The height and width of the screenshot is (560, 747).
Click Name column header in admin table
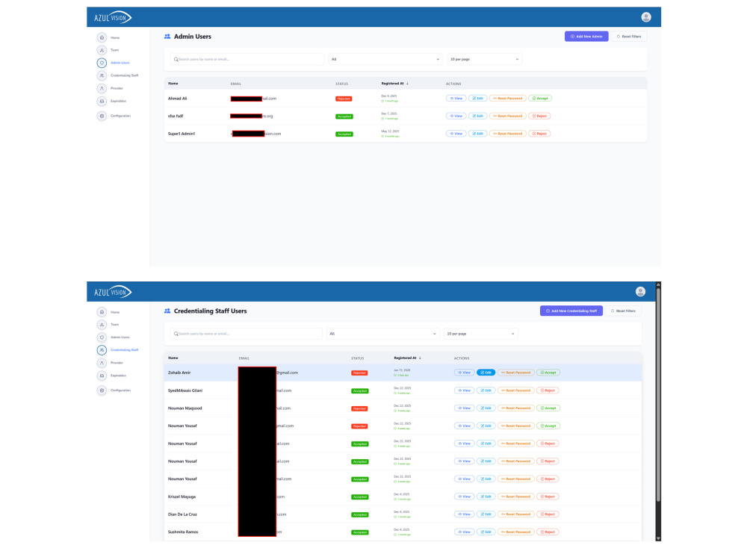tap(173, 84)
